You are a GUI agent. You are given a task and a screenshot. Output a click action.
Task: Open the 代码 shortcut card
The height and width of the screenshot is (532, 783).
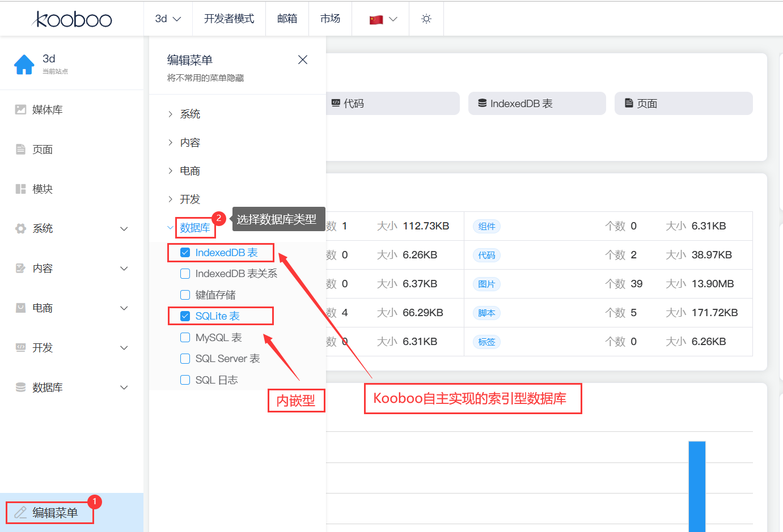coord(392,103)
